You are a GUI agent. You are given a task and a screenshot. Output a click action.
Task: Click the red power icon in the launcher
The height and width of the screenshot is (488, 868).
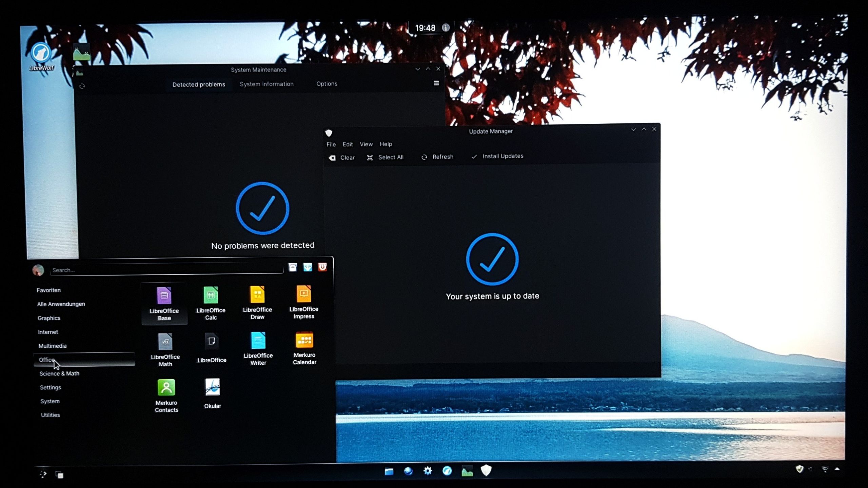(x=322, y=267)
